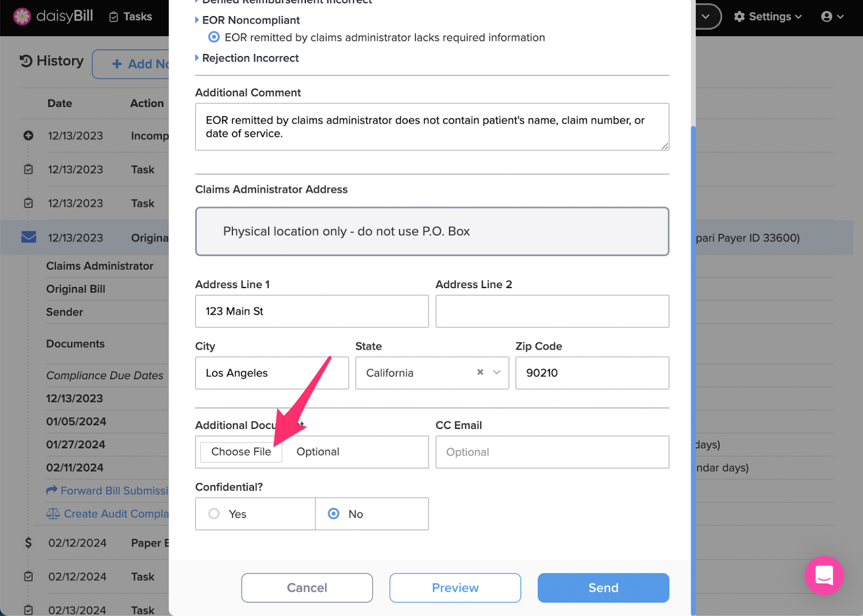Clear California using the x icon
The image size is (863, 616).
coord(480,372)
